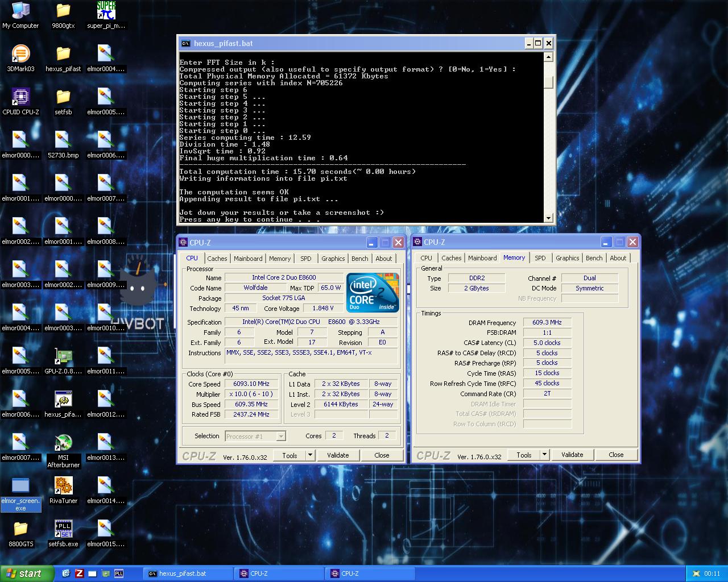Open the SPD tab in the processor CPU-Z window
The width and height of the screenshot is (728, 582).
(306, 259)
